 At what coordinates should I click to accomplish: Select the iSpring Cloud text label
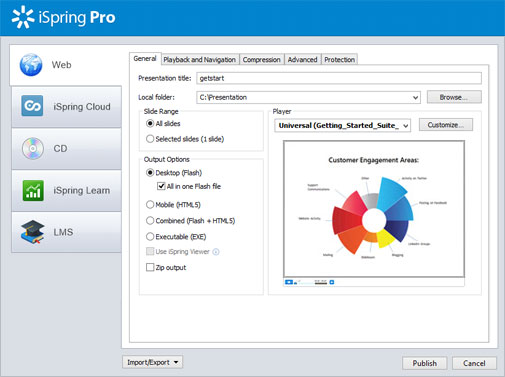[x=82, y=107]
